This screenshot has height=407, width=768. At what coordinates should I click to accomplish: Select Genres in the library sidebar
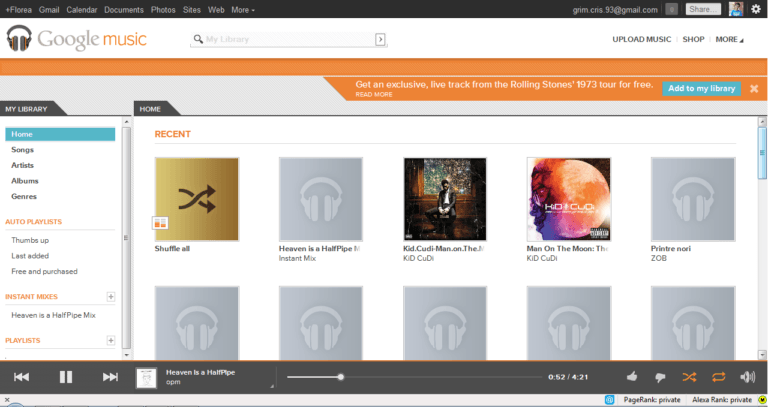24,196
